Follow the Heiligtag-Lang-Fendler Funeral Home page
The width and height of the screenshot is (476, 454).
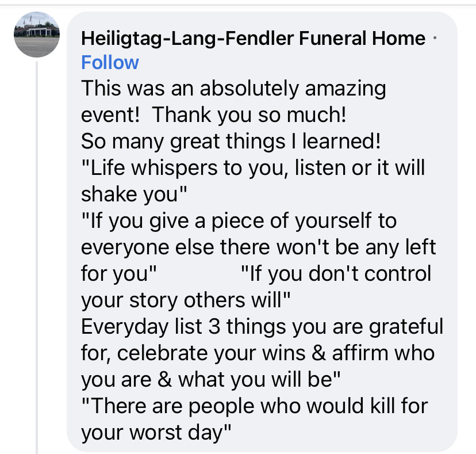(110, 63)
